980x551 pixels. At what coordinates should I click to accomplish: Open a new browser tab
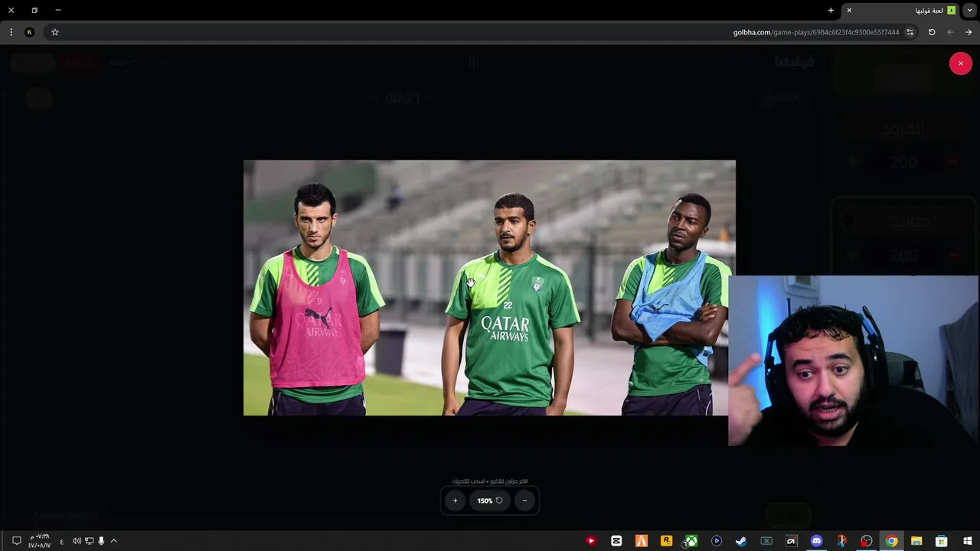(831, 10)
